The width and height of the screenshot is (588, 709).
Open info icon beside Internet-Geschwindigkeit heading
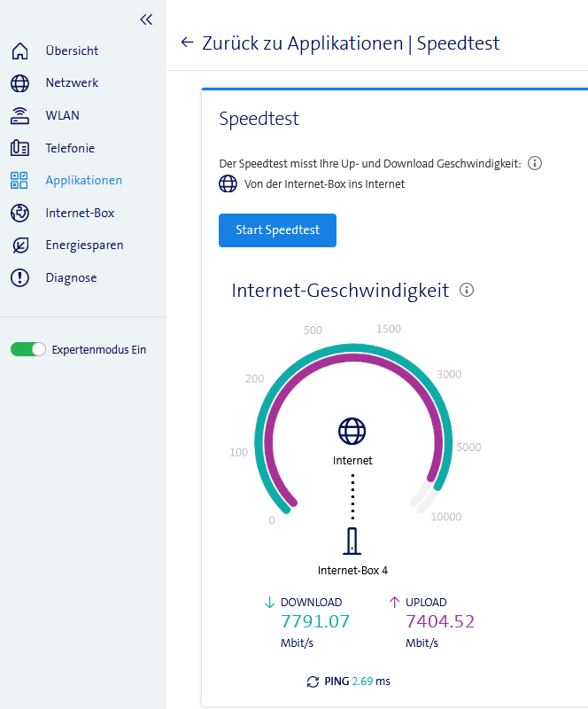tap(468, 290)
